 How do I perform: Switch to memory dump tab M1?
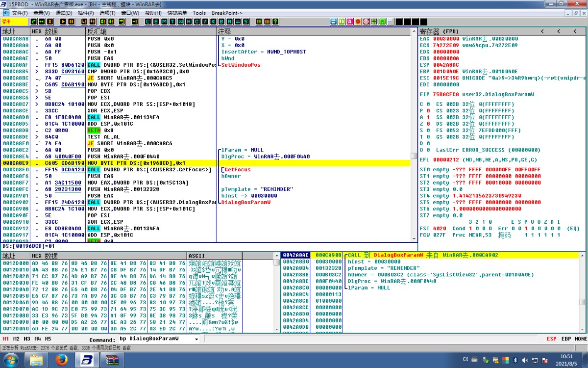[x=6, y=339]
